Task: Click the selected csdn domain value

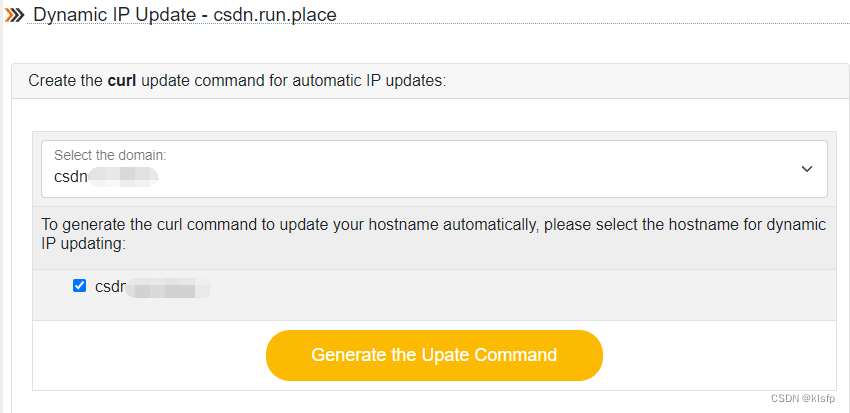Action: point(106,177)
